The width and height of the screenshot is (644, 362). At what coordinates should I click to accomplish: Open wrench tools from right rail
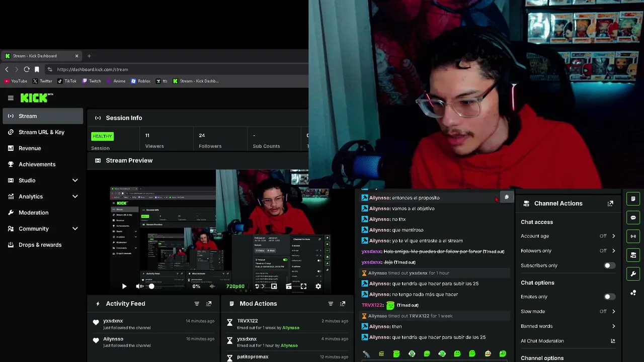pyautogui.click(x=633, y=274)
